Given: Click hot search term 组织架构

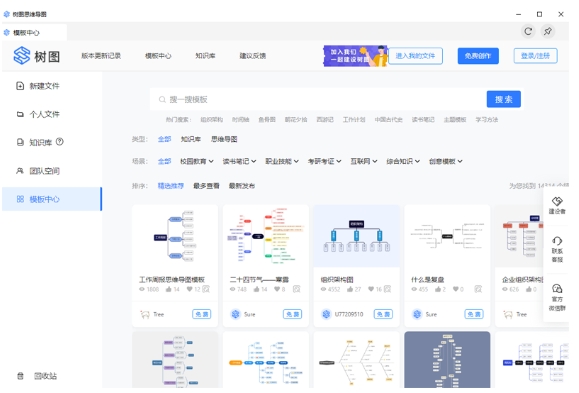Looking at the screenshot, I should (x=212, y=120).
